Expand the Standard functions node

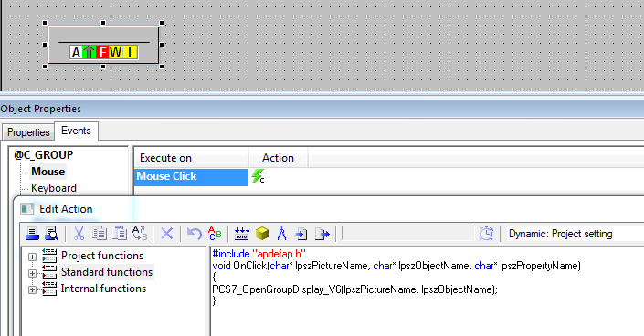32,273
